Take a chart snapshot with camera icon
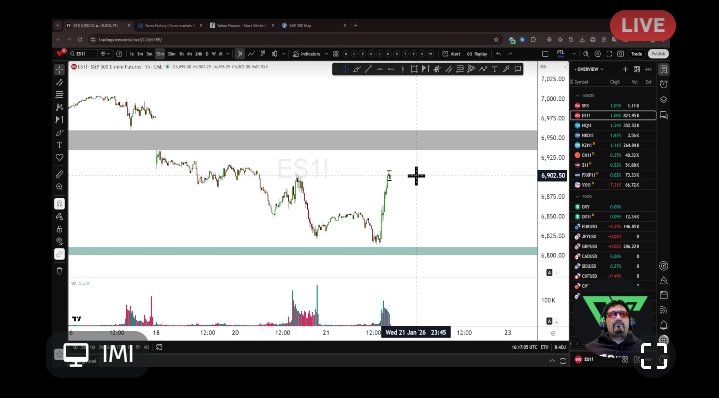Image resolution: width=719 pixels, height=398 pixels. [620, 54]
